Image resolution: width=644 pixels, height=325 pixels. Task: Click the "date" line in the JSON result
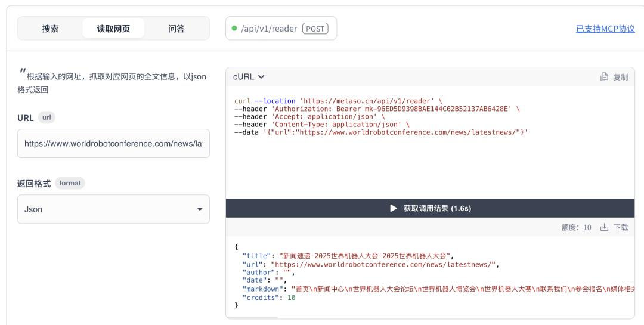pyautogui.click(x=265, y=280)
